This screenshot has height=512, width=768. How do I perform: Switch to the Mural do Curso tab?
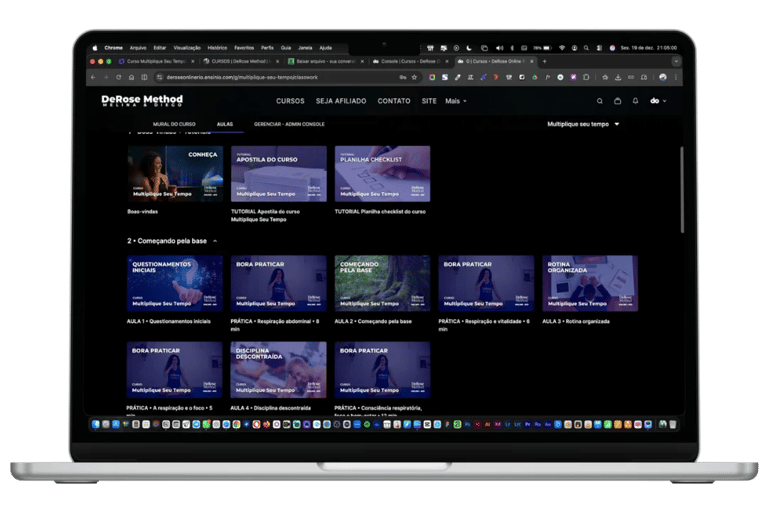coord(174,124)
